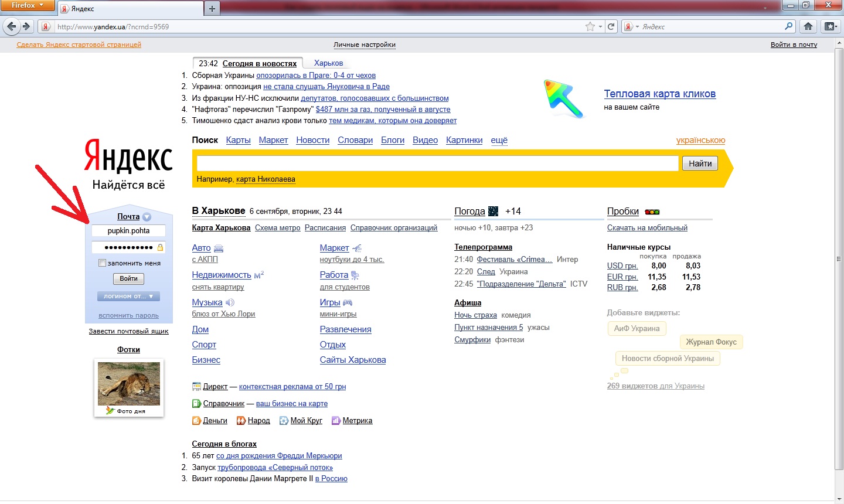The image size is (844, 504).
Task: Open the Новости search tab
Action: (312, 140)
